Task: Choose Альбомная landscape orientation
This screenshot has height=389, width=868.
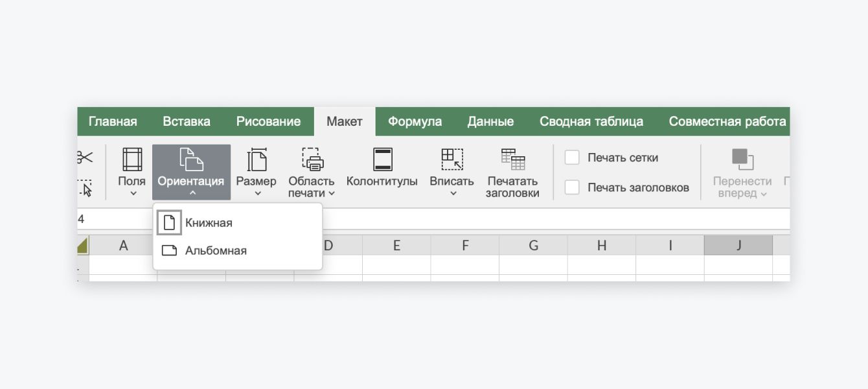Action: [x=215, y=251]
